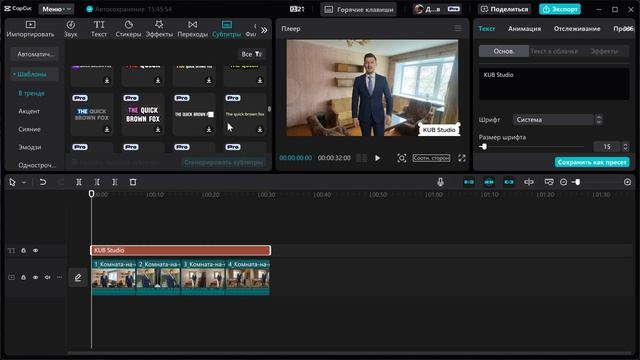Select Текст в облачке sub-tab

[x=554, y=51]
